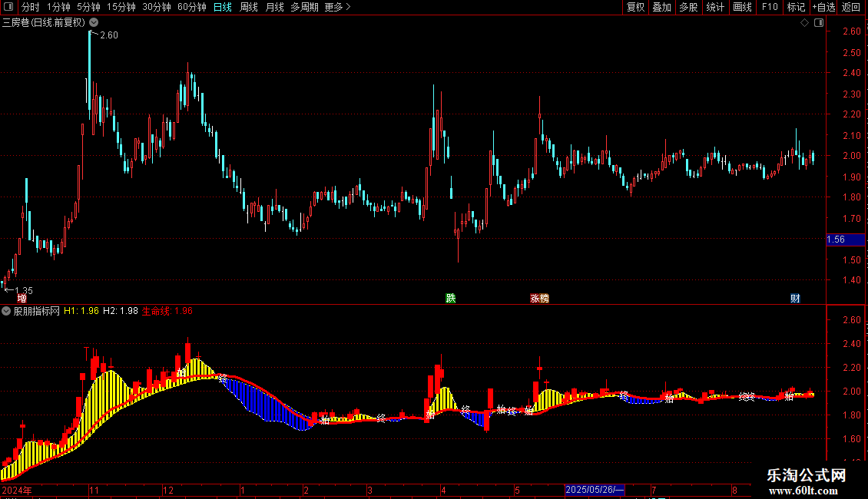Open the 统计 statistics tool

(715, 7)
